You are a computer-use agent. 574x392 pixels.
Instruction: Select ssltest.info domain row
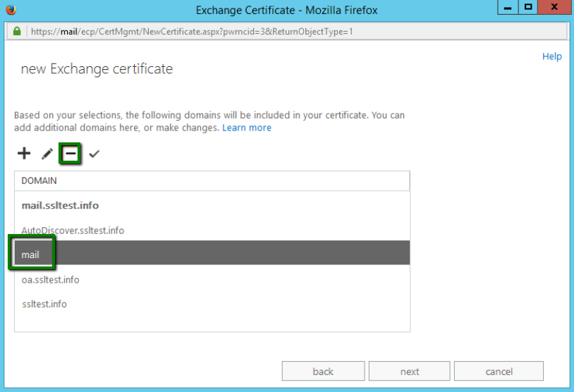coord(212,304)
